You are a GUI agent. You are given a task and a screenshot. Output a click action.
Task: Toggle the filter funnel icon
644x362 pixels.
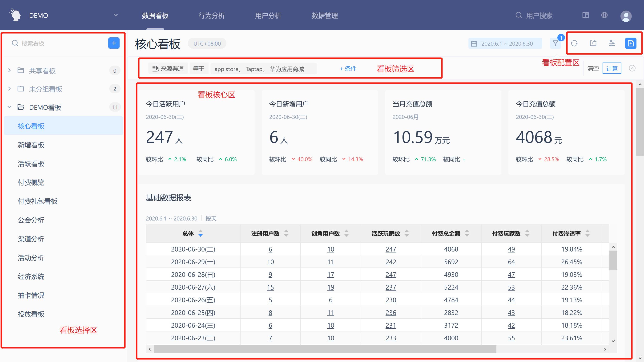555,44
